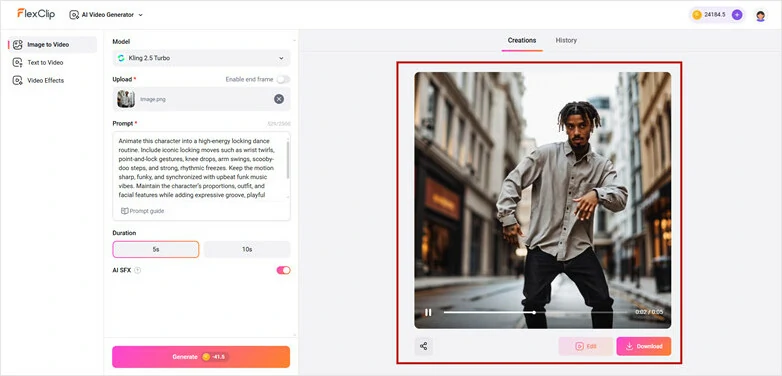This screenshot has width=782, height=376.
Task: Click the purple plus add credits icon
Action: tap(737, 15)
